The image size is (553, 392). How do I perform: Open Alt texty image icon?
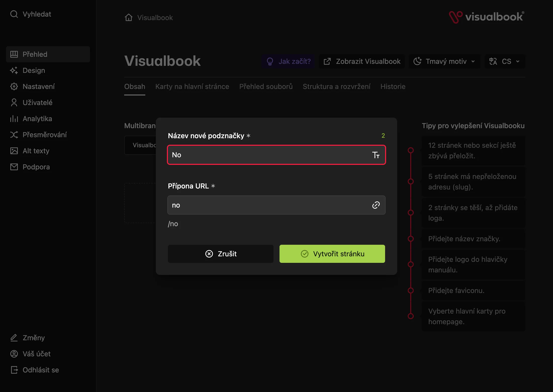[x=14, y=151]
